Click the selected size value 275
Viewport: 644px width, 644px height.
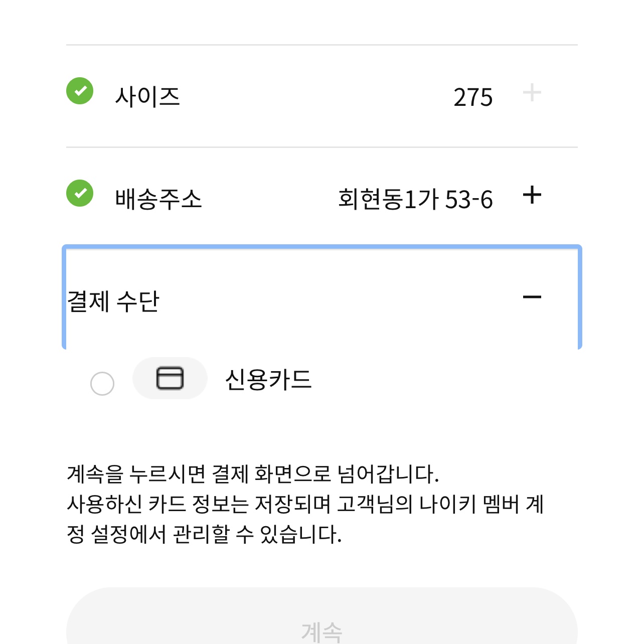pos(473,97)
